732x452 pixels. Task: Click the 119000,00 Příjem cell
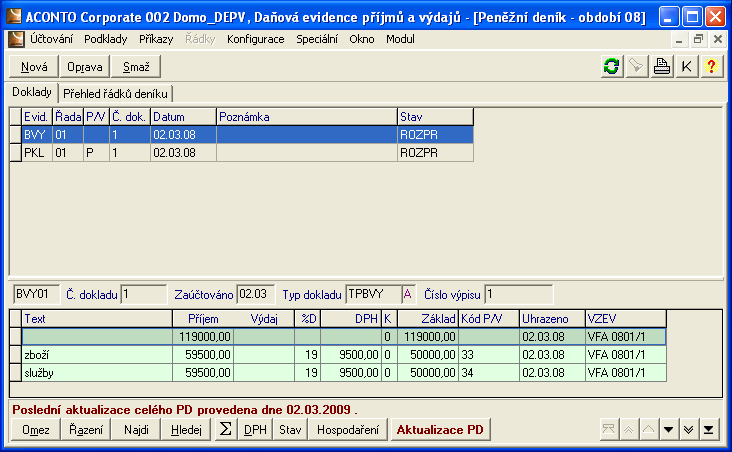pyautogui.click(x=203, y=337)
